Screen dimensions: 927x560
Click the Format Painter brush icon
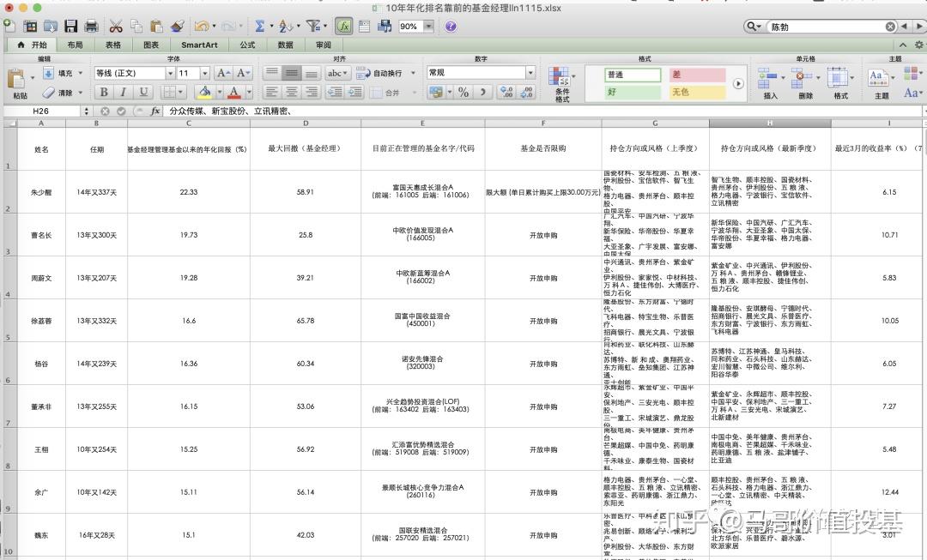click(x=177, y=26)
